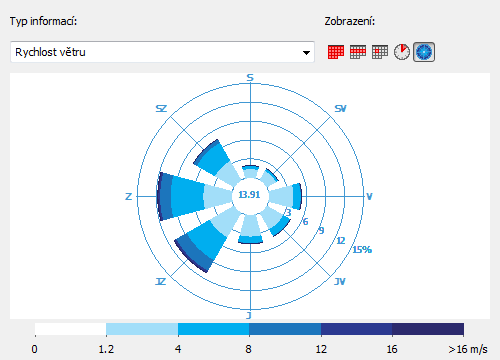This screenshot has height=360, width=500.
Task: Select the blue wind rose display icon
Action: click(424, 52)
